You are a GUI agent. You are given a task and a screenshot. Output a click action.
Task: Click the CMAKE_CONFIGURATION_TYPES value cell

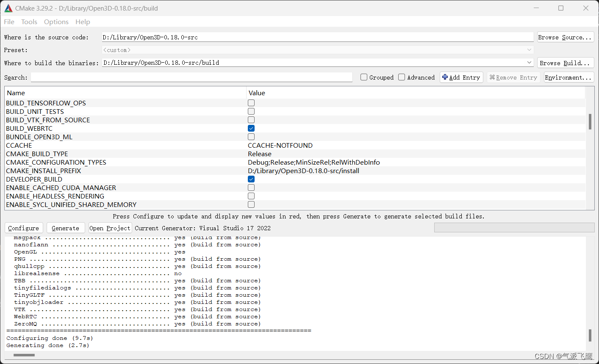point(416,162)
